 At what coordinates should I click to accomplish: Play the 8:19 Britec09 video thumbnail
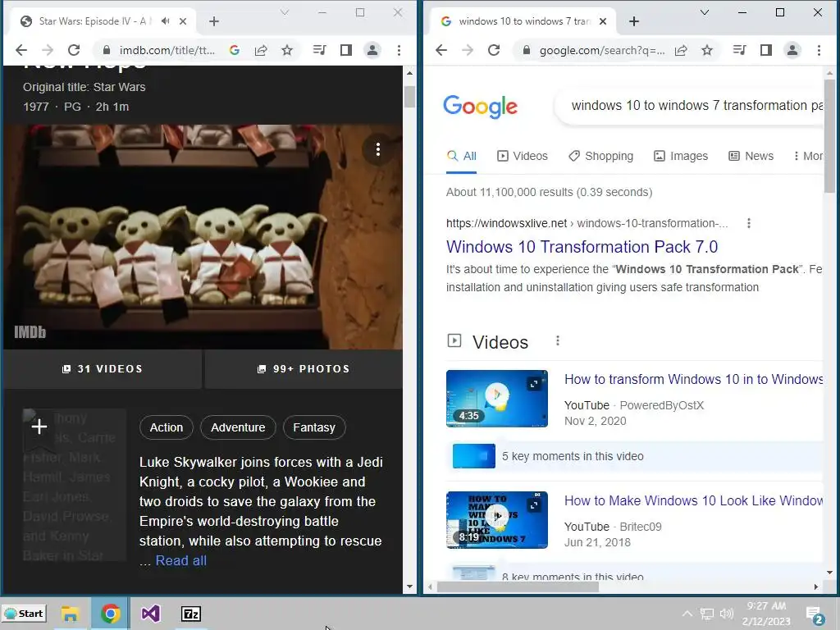pyautogui.click(x=496, y=520)
